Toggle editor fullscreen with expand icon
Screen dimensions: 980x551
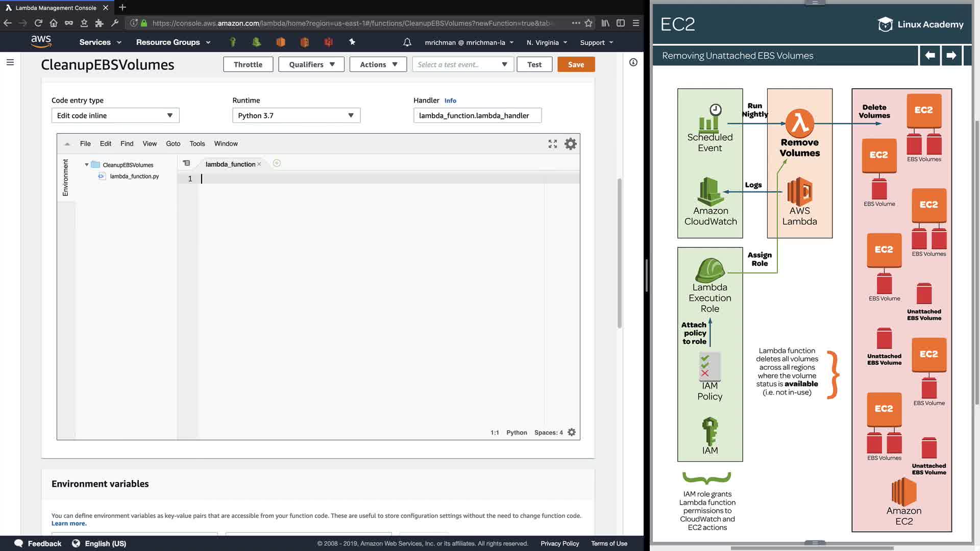(x=552, y=144)
